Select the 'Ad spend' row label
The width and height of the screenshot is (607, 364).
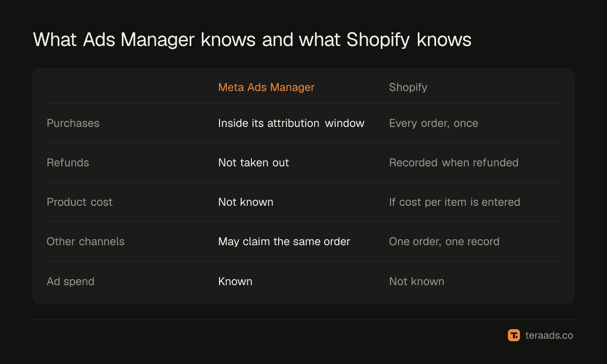pos(70,282)
